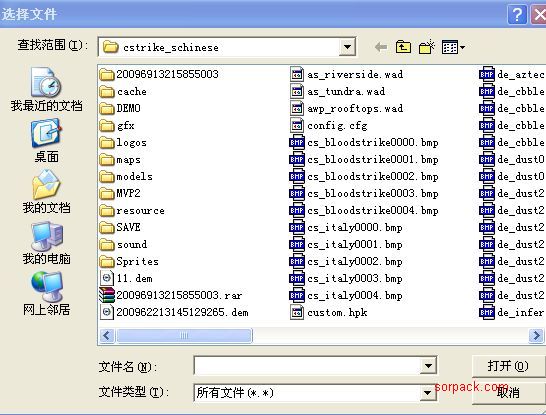Expand the 文件名 filename combo box arrow
Image resolution: width=546 pixels, height=415 pixels.
pos(428,366)
